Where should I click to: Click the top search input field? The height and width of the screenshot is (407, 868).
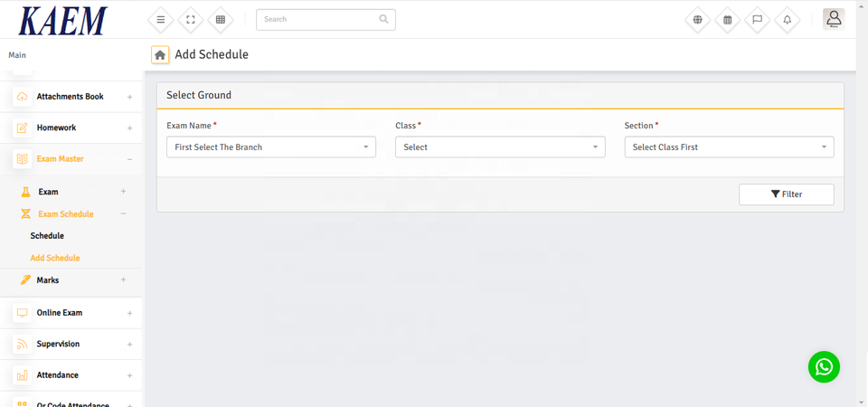[x=318, y=19]
